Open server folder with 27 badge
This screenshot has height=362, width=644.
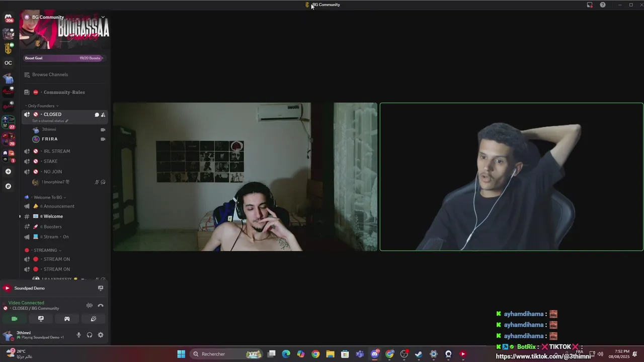click(x=8, y=122)
